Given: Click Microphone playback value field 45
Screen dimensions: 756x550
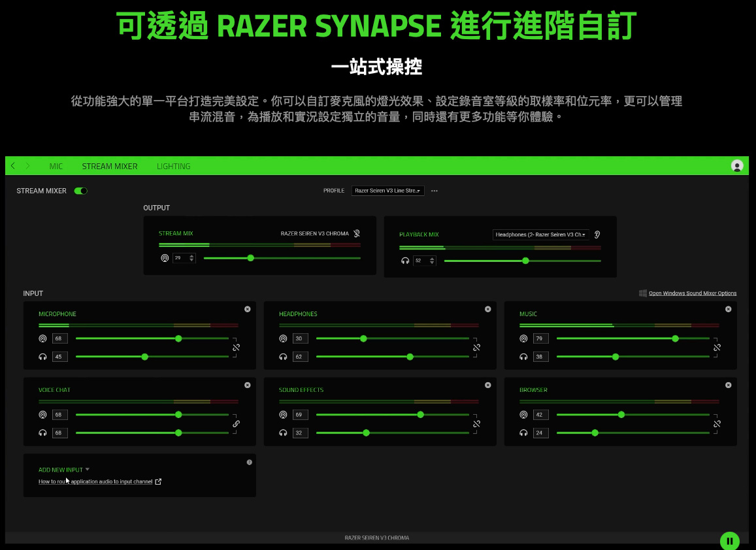Looking at the screenshot, I should tap(59, 357).
